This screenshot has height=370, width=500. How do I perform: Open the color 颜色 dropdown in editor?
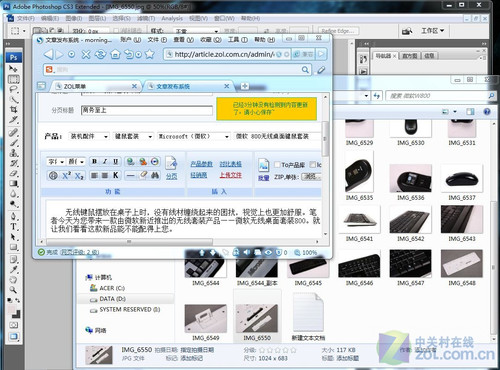point(76,162)
